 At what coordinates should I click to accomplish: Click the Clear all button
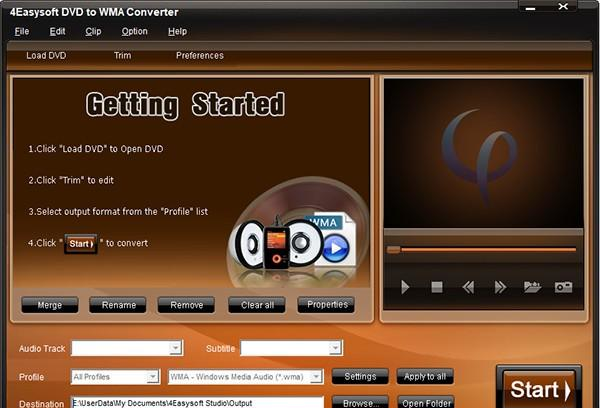pos(257,305)
